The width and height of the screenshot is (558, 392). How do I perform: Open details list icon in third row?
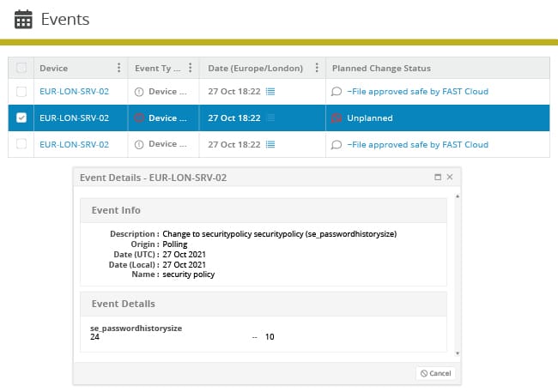point(270,144)
